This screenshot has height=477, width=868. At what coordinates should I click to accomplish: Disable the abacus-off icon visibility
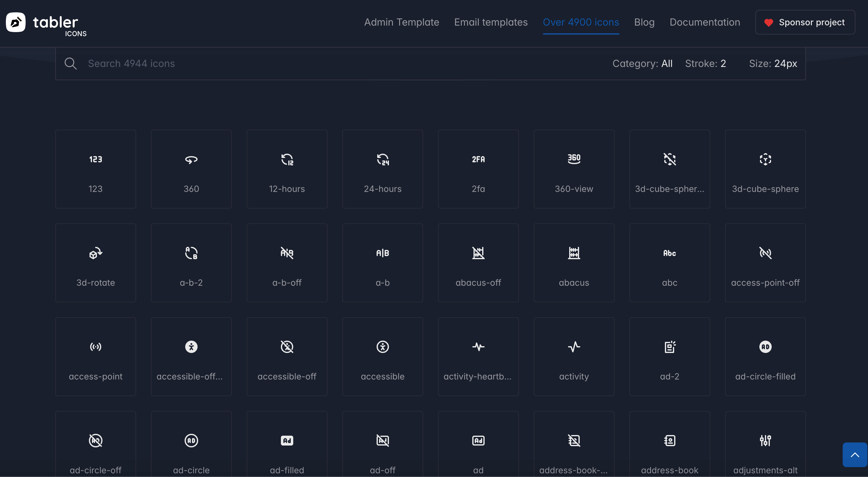(478, 253)
